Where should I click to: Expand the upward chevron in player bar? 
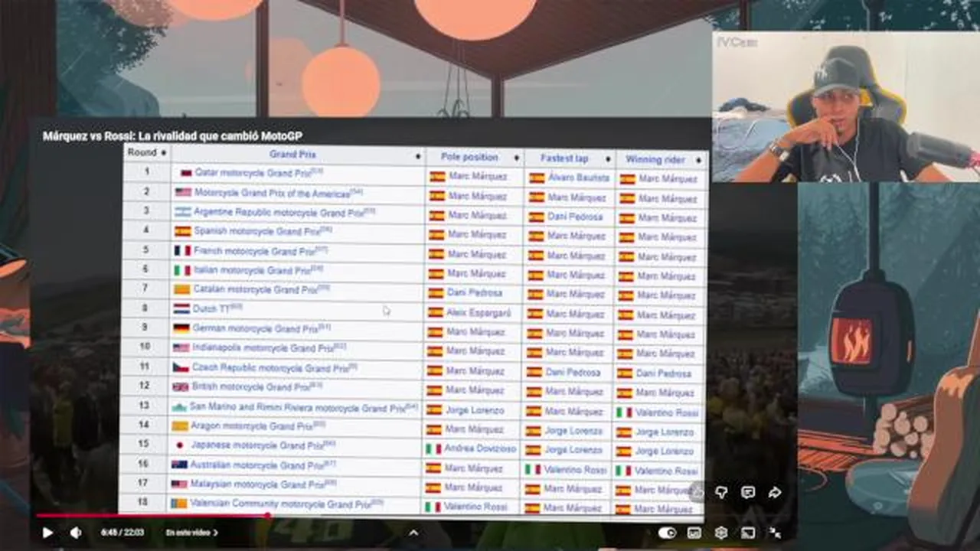click(413, 533)
